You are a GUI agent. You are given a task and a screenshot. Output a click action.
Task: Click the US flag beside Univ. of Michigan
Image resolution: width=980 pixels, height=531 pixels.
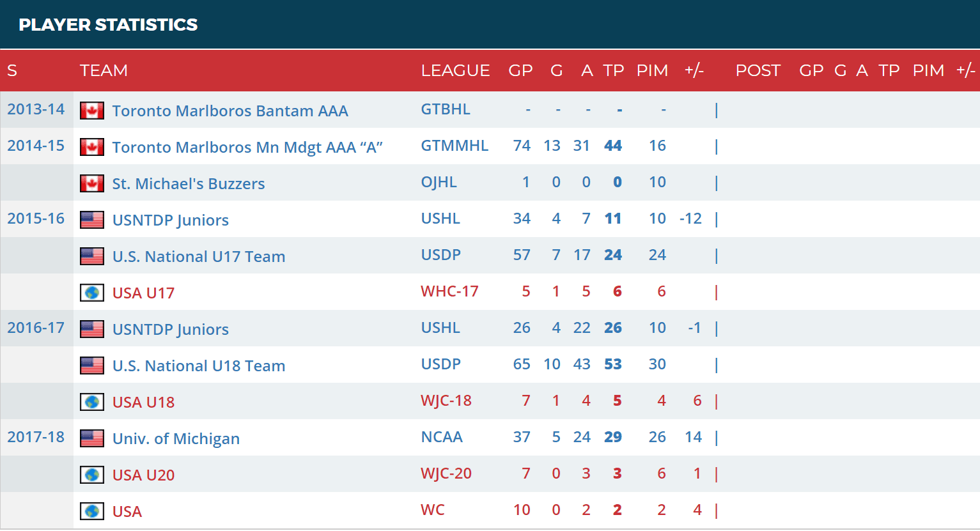point(92,438)
